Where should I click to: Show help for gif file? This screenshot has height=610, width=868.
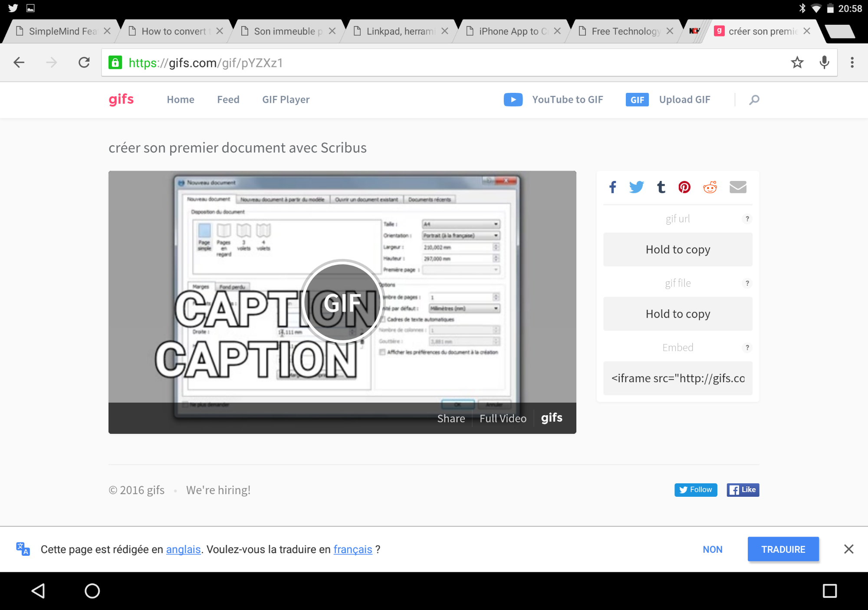[x=747, y=283]
